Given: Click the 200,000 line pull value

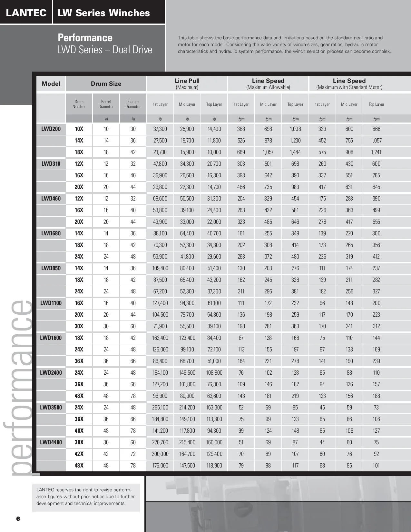Looking at the screenshot, I should (160, 454).
